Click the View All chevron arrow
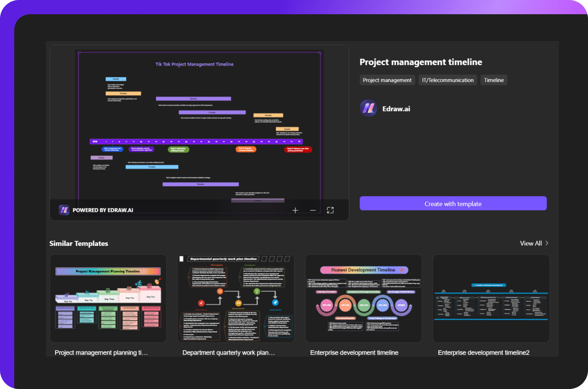 click(547, 243)
